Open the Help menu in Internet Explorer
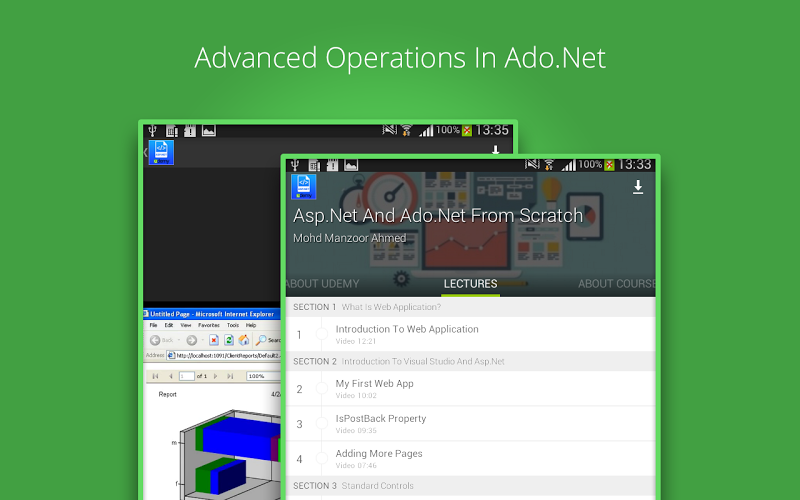The width and height of the screenshot is (800, 500). tap(251, 325)
